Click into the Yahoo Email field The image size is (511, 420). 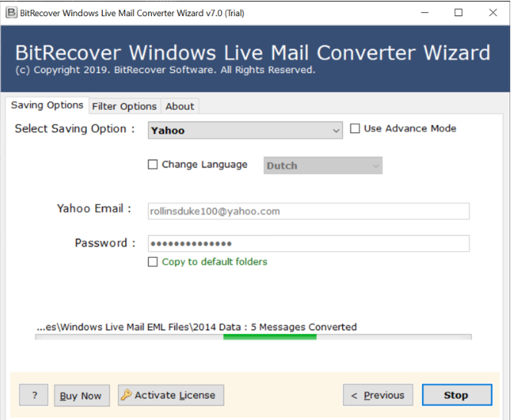(308, 211)
